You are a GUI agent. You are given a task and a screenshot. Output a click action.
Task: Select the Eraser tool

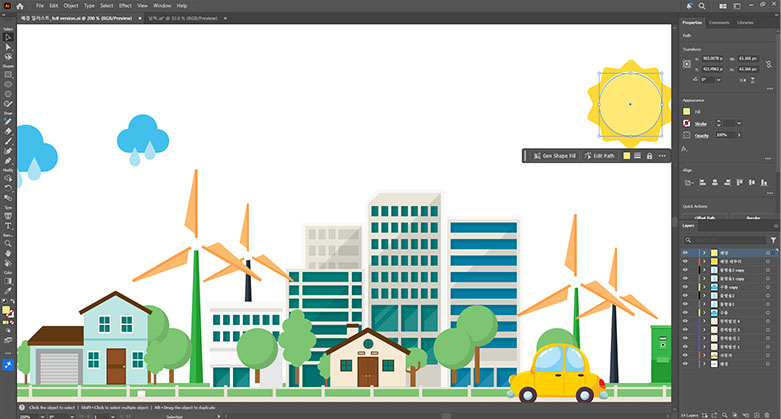(x=8, y=132)
